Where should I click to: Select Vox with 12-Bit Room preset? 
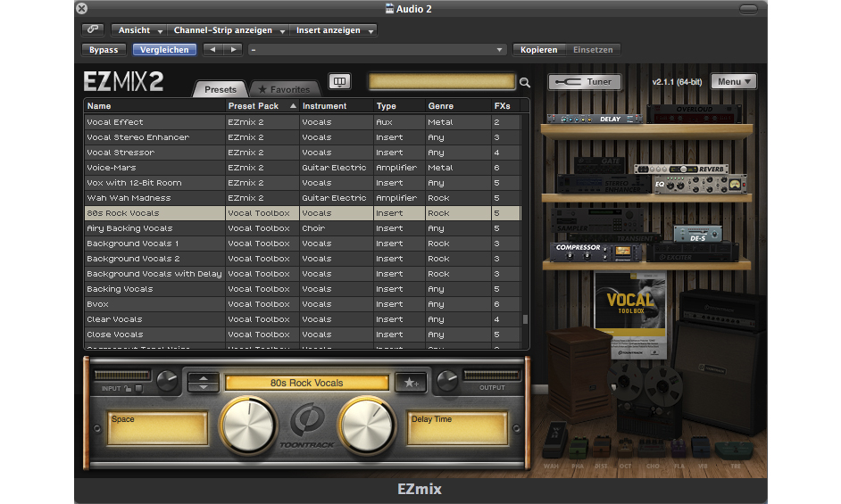(303, 183)
